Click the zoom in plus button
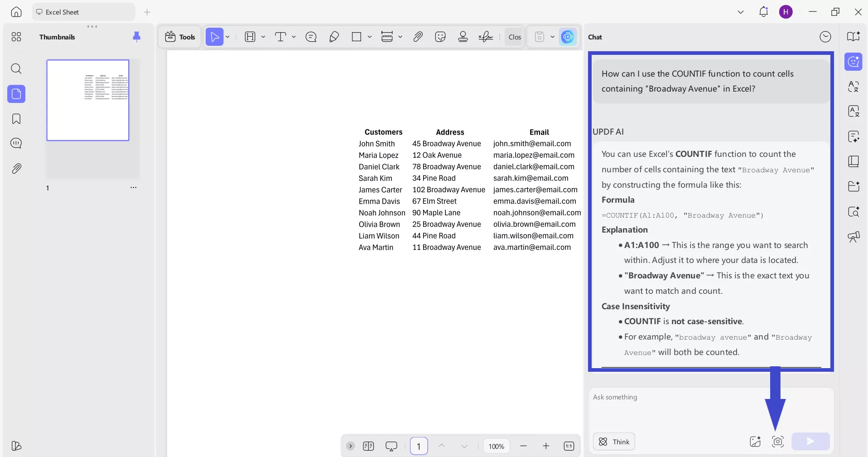Image resolution: width=868 pixels, height=457 pixels. coord(546,446)
